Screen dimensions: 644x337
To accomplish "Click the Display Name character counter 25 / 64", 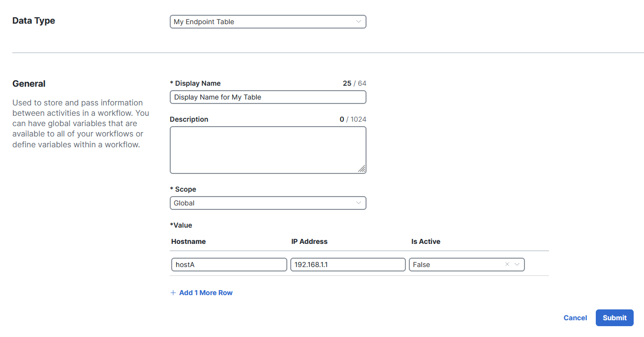I will [354, 83].
